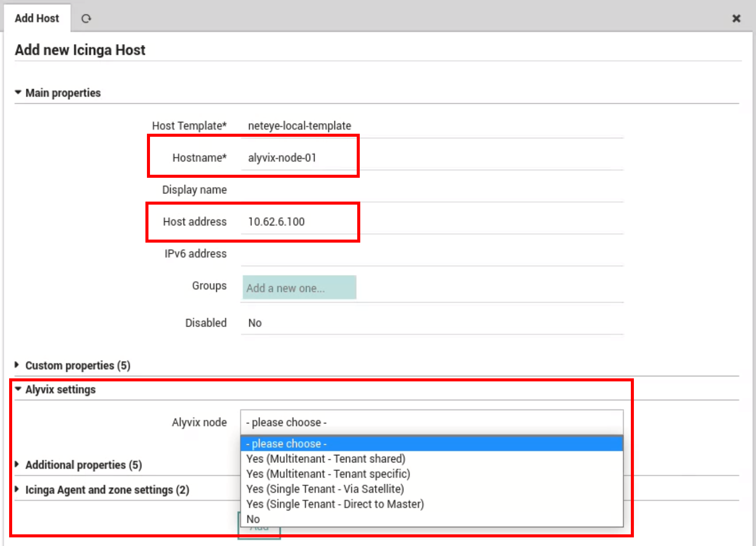Select Yes (Single Tenant - Direct to Master)
The image size is (756, 546).
coord(335,504)
